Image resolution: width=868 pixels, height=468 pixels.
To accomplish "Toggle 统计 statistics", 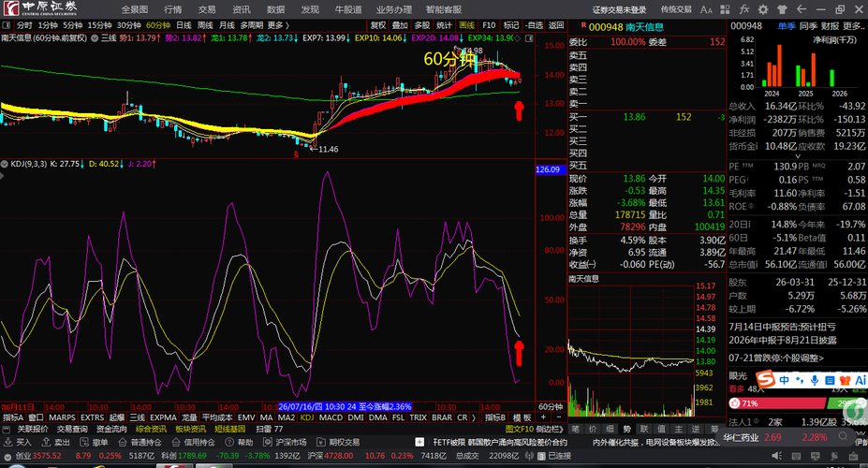I will (444, 25).
